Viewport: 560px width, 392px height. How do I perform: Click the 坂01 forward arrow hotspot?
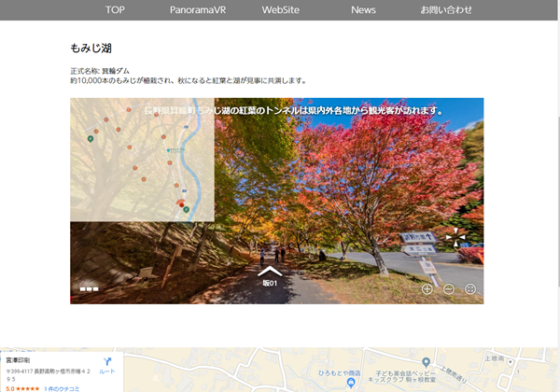point(270,272)
